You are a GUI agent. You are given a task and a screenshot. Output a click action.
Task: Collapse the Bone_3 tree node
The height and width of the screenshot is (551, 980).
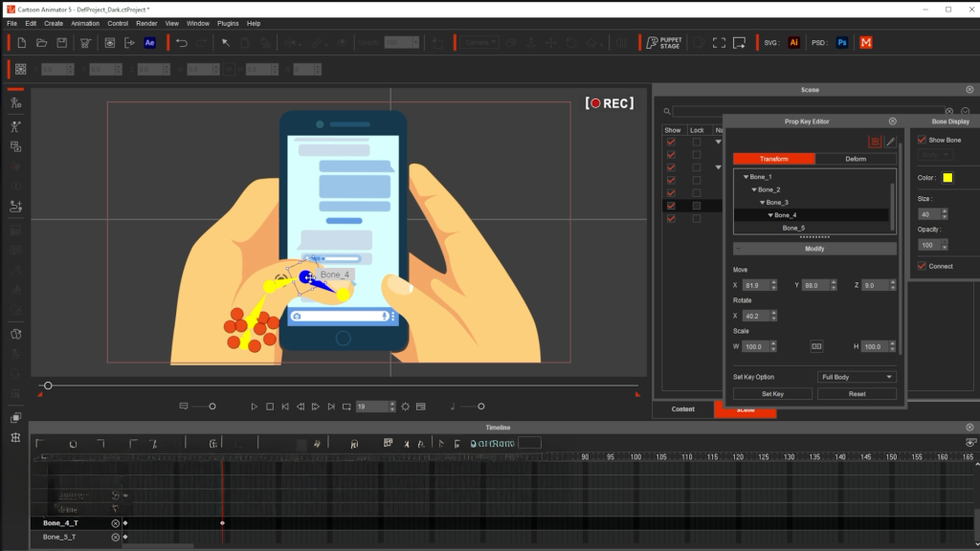[x=762, y=203]
